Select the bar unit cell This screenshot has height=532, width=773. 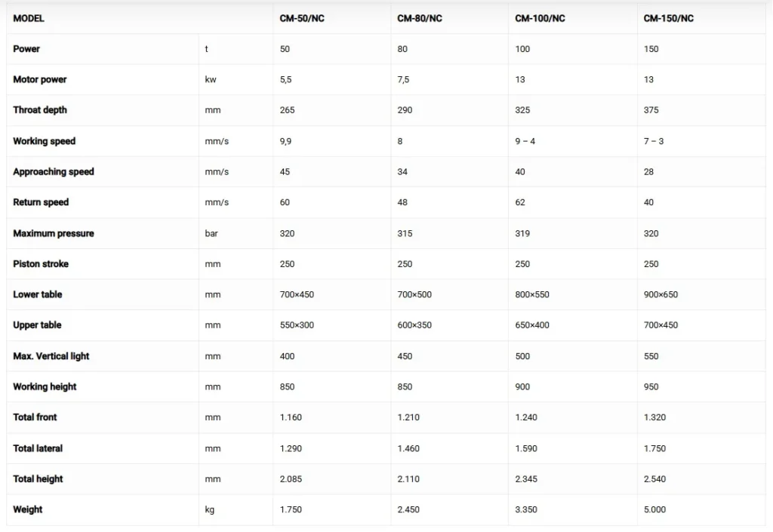tap(211, 233)
